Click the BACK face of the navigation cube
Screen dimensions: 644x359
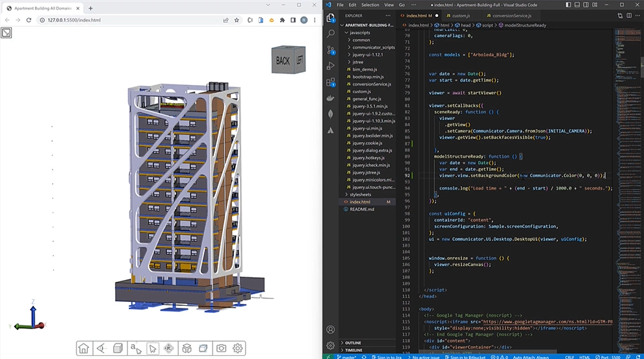283,61
